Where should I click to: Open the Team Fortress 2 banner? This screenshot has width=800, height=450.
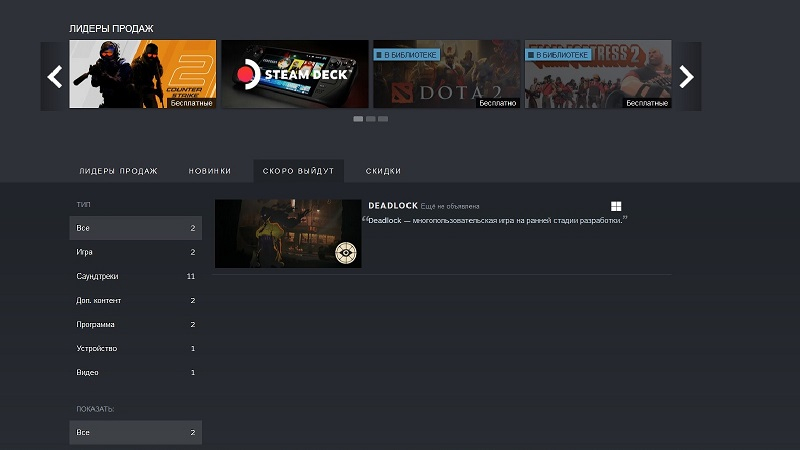click(598, 74)
